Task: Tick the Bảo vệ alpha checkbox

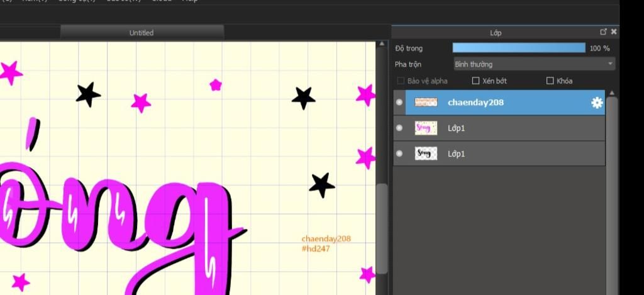Action: point(401,81)
